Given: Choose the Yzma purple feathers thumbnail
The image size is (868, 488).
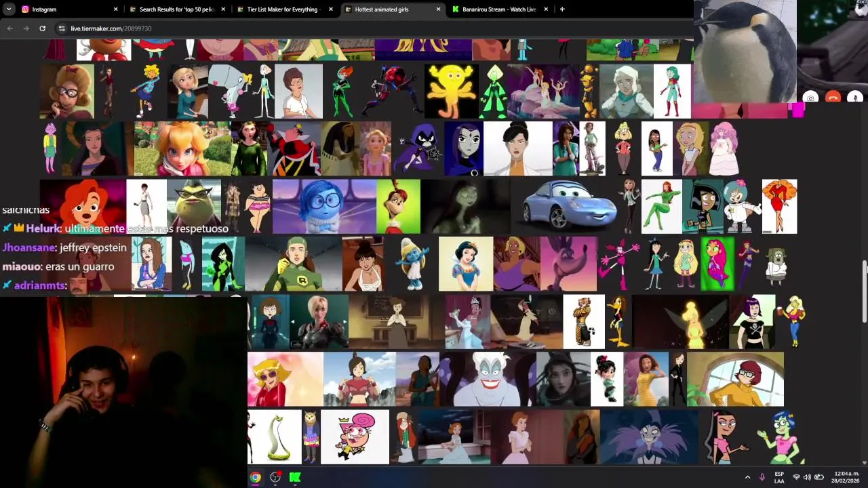Looking at the screenshot, I should pyautogui.click(x=649, y=436).
